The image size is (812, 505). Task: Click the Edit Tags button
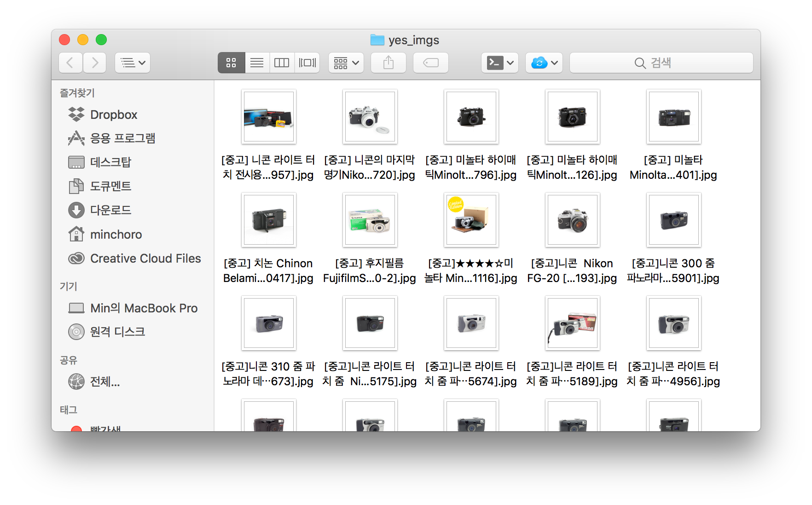click(x=431, y=63)
